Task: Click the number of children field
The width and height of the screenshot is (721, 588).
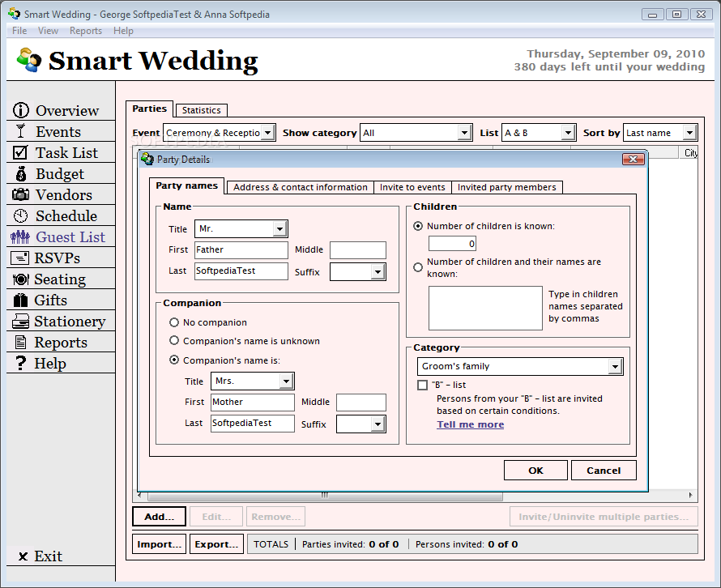Action: pyautogui.click(x=453, y=244)
